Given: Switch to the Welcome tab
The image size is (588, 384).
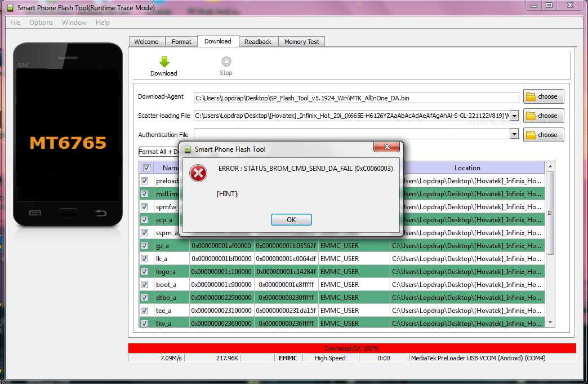Looking at the screenshot, I should (146, 42).
